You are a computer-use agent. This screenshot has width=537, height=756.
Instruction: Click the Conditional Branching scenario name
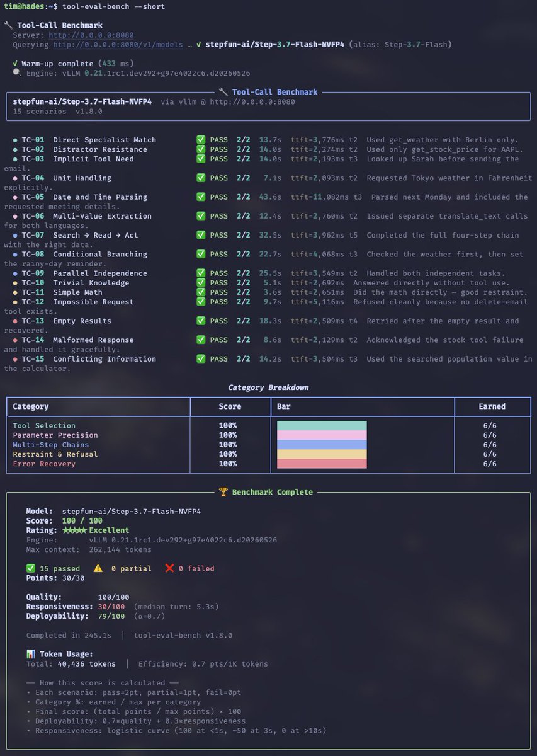100,254
